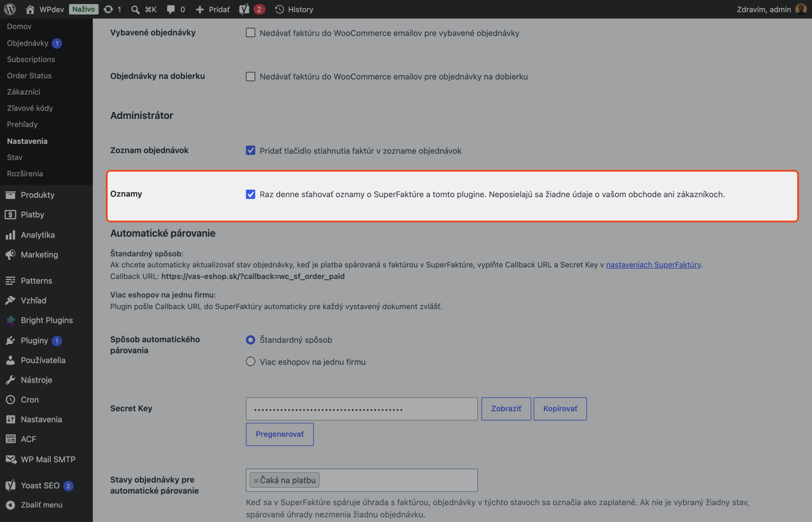The width and height of the screenshot is (812, 522).
Task: Click the Pridať new content item
Action: coord(213,9)
